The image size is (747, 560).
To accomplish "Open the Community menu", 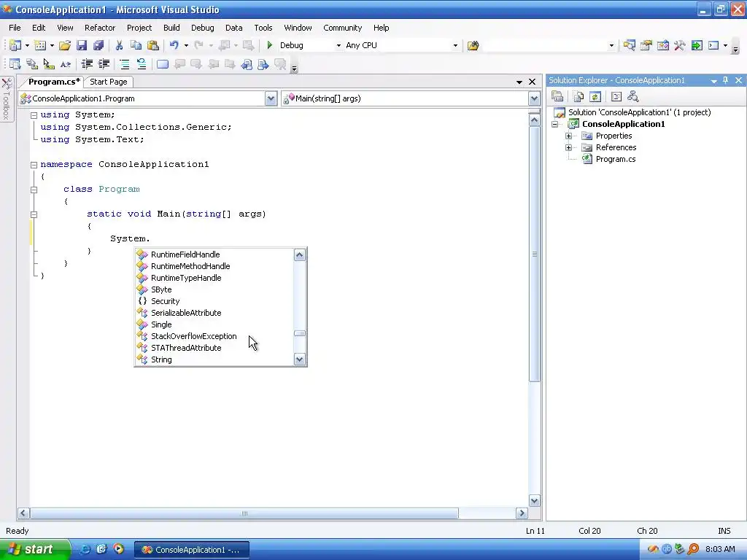I will [343, 28].
